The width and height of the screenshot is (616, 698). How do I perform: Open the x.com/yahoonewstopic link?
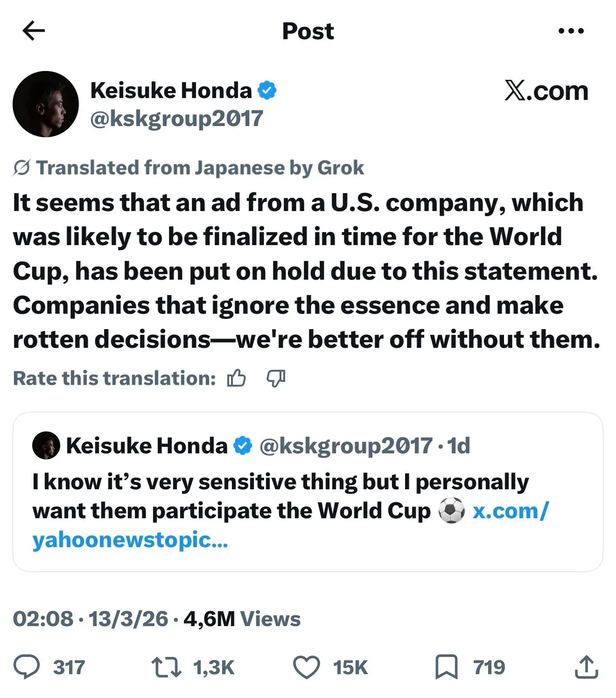[x=511, y=510]
